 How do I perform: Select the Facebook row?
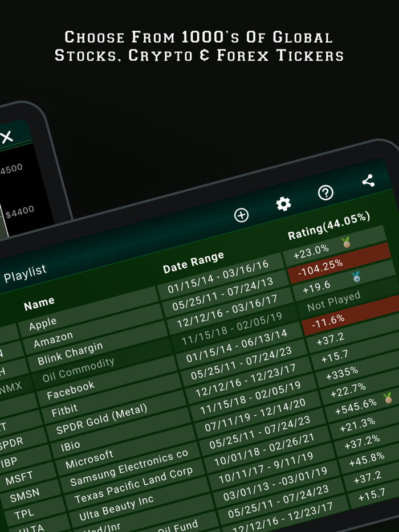click(x=71, y=390)
